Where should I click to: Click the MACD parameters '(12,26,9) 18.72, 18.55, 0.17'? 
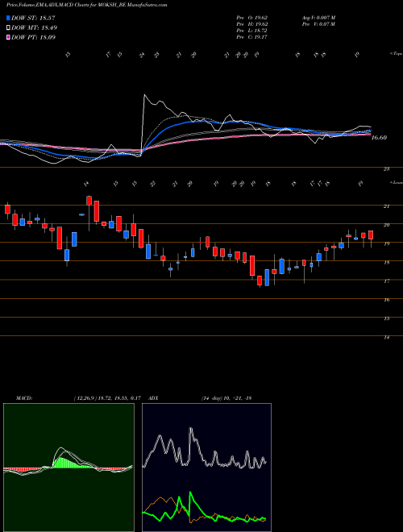pyautogui.click(x=107, y=398)
